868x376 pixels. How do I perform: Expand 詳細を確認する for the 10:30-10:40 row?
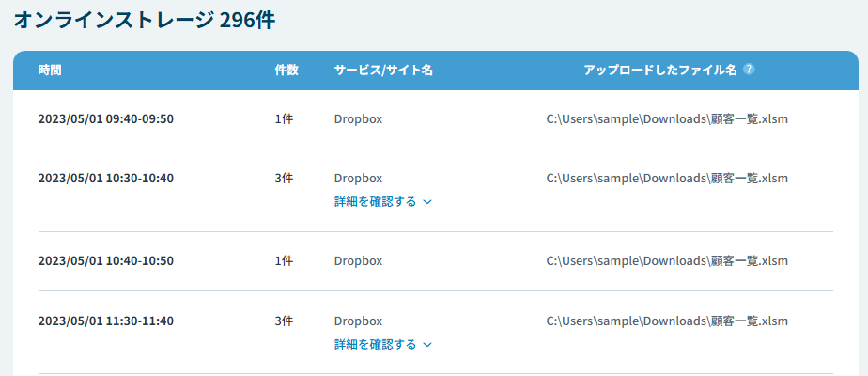pyautogui.click(x=382, y=201)
